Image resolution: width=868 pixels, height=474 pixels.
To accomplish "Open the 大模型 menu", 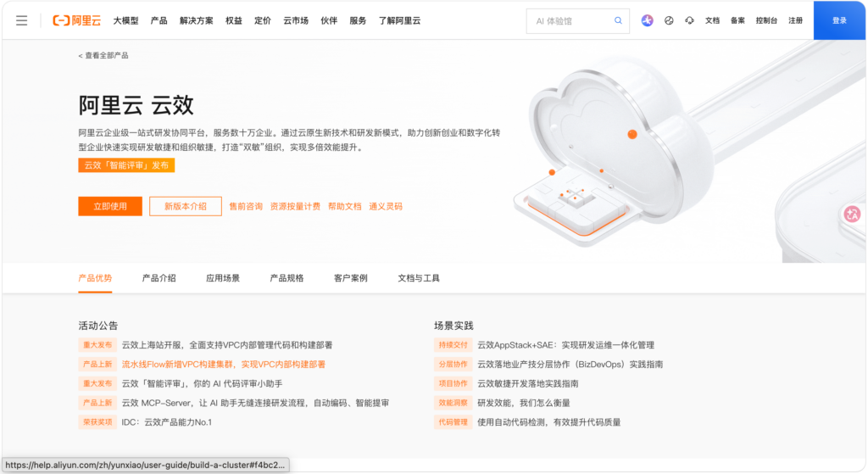I will 125,20.
